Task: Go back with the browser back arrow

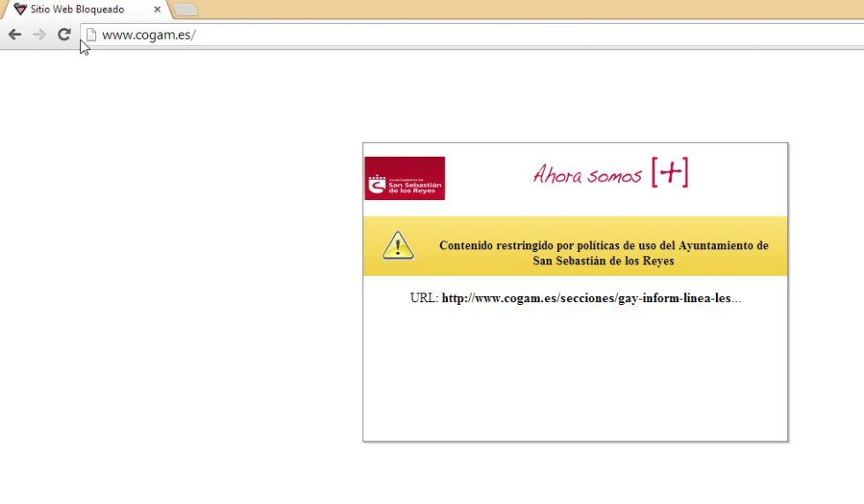Action: pyautogui.click(x=15, y=34)
